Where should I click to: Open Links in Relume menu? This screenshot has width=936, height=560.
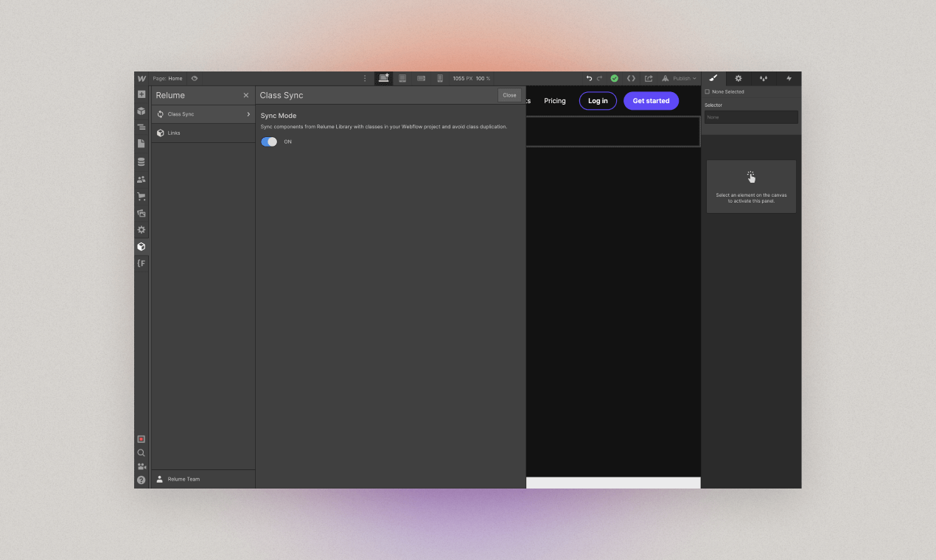203,133
